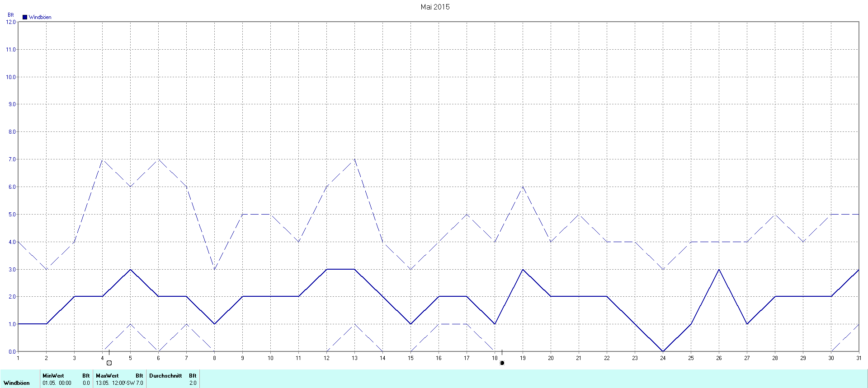Click the full moon icon below day 4
This screenshot has width=868, height=388.
coord(109,363)
